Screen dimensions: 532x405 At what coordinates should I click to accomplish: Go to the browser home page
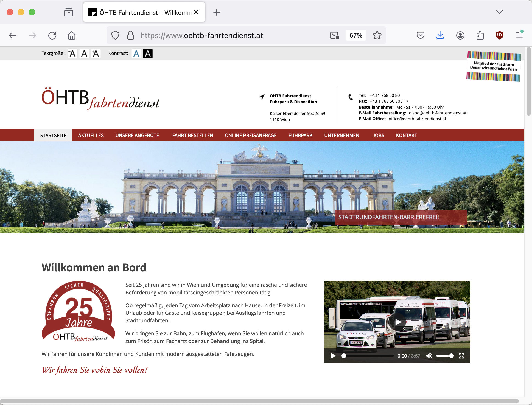point(72,35)
